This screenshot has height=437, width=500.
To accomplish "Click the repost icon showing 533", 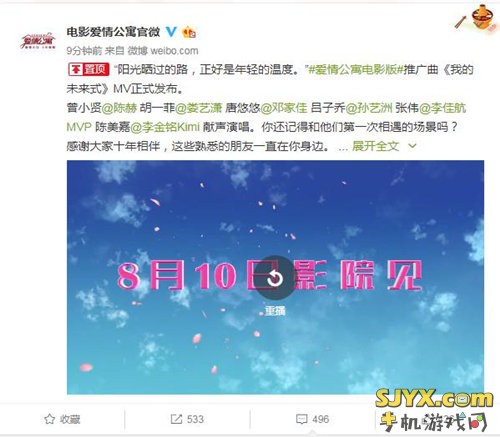I will [x=176, y=419].
